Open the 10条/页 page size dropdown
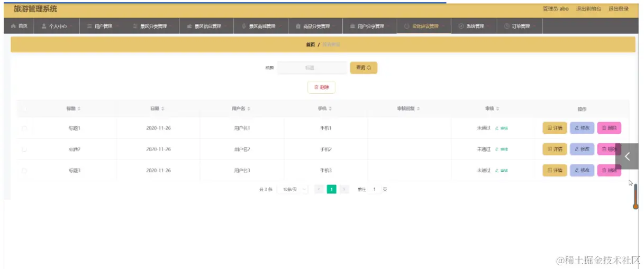 (x=294, y=189)
